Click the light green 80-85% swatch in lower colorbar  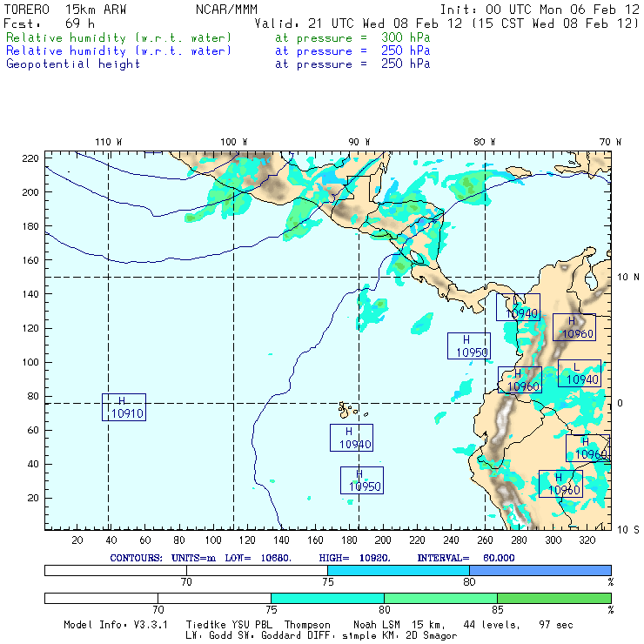tap(440, 598)
